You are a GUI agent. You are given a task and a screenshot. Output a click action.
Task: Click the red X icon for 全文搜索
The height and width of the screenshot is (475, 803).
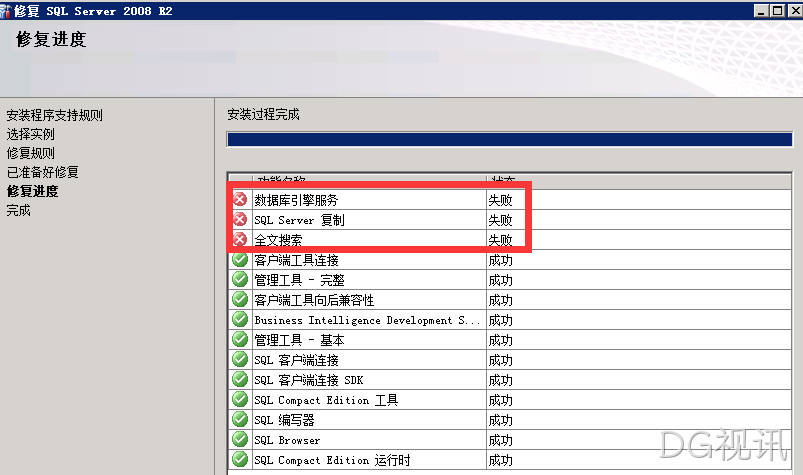(x=240, y=239)
